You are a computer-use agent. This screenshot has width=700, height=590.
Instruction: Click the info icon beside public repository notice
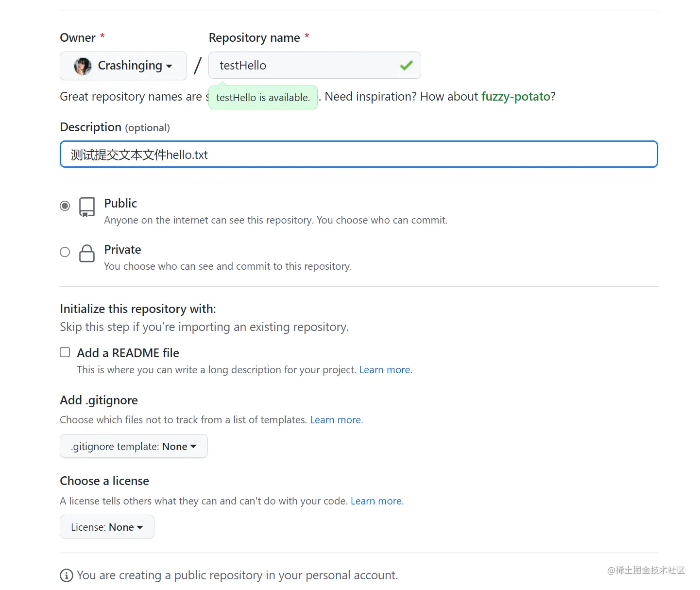coord(67,575)
